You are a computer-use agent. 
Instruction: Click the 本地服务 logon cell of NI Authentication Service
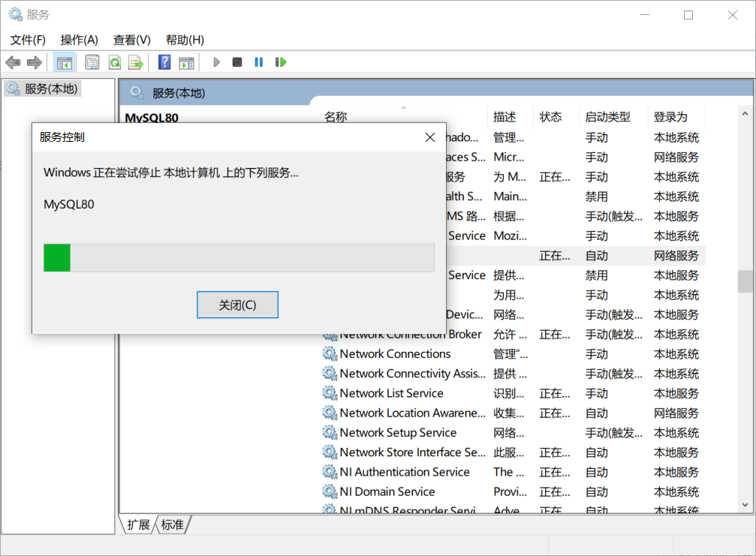pyautogui.click(x=676, y=472)
